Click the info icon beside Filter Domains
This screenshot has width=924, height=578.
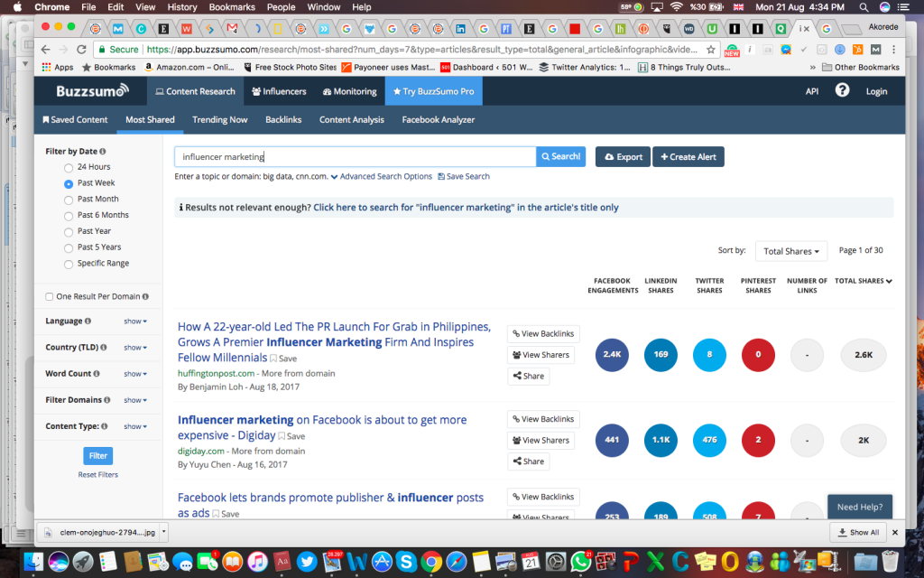point(106,400)
